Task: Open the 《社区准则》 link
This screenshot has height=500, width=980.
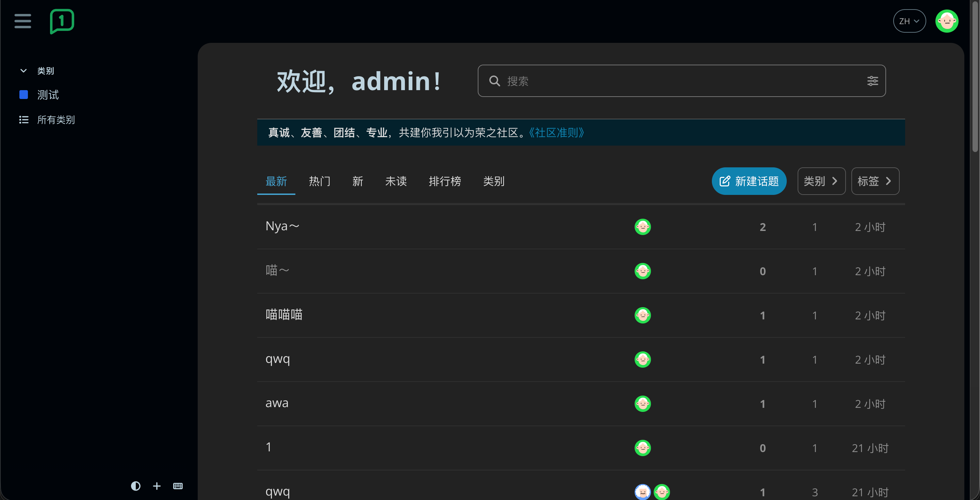Action: [x=557, y=133]
